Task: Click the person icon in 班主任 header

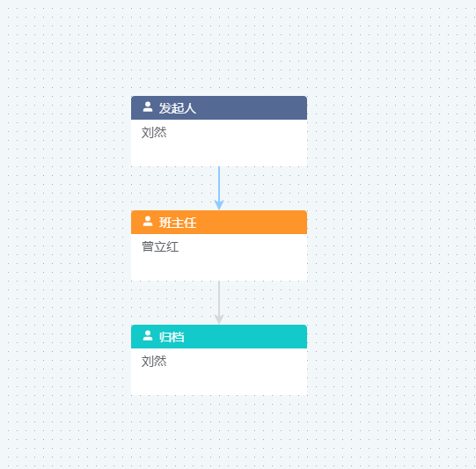Action: coord(148,221)
